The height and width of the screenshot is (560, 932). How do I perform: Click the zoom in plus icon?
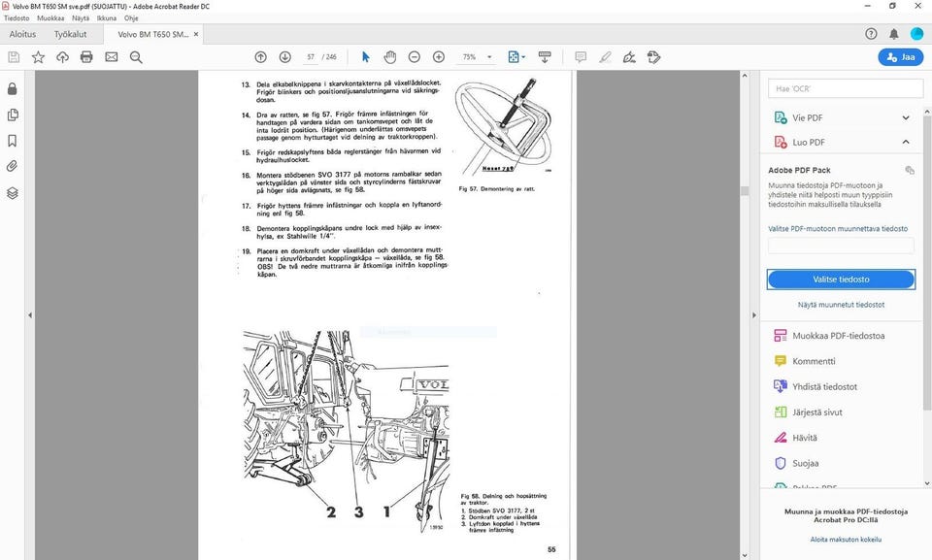(x=439, y=57)
